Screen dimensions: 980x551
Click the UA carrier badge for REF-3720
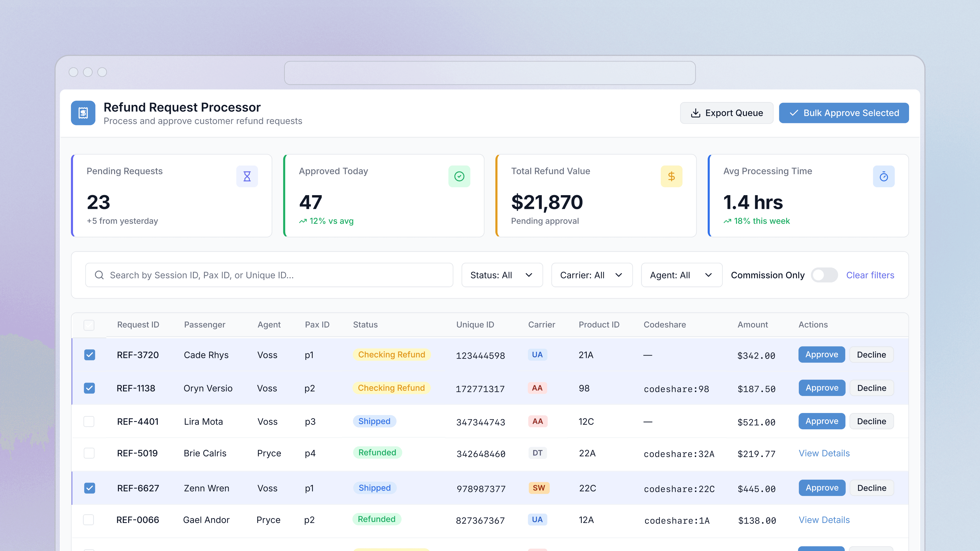point(537,354)
